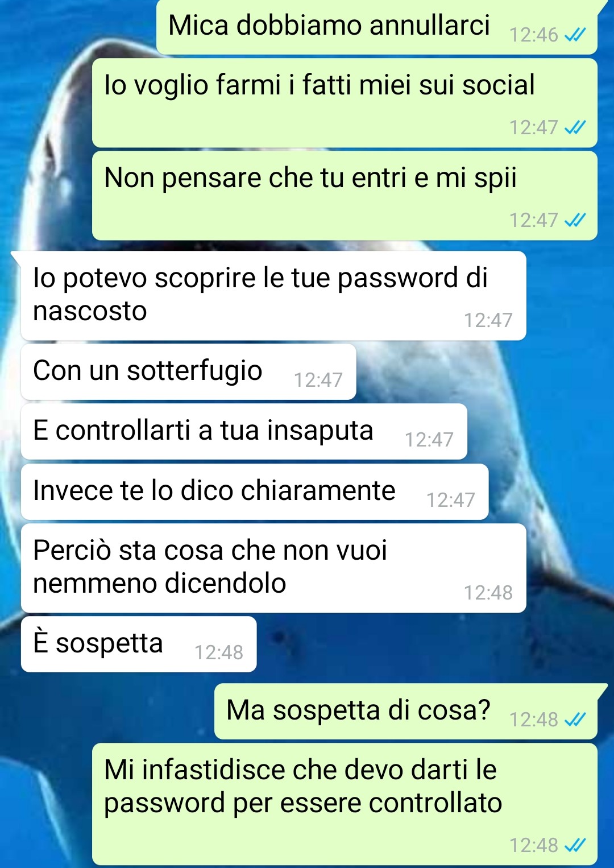Screen dimensions: 614x868
Task: Tap read receipt ticks on "Mica dobbiamo annullarci"
Action: coord(575,35)
